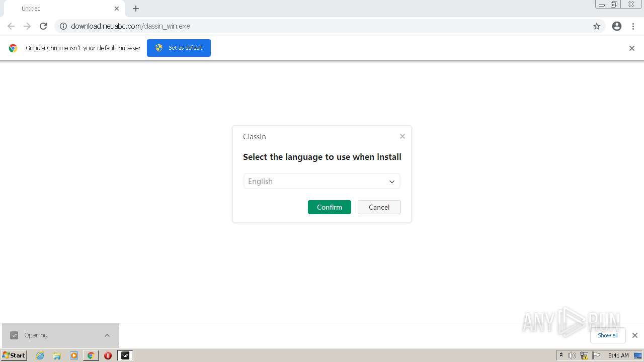Image resolution: width=644 pixels, height=362 pixels.
Task: Open Action Center flag icon
Action: (x=596, y=355)
